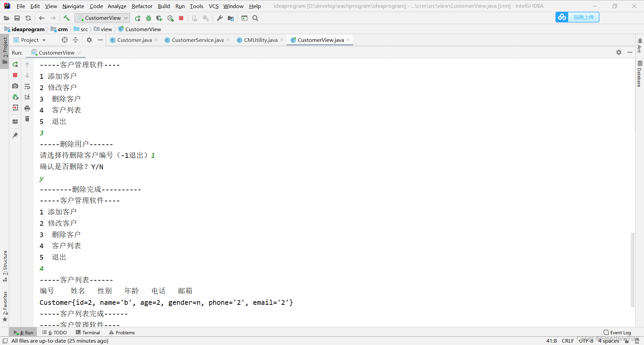Toggle soft-wrap in Run console
The image size is (644, 345).
(27, 87)
